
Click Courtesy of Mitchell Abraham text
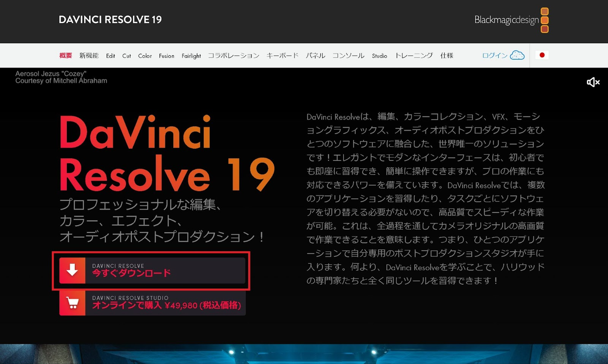pos(61,81)
